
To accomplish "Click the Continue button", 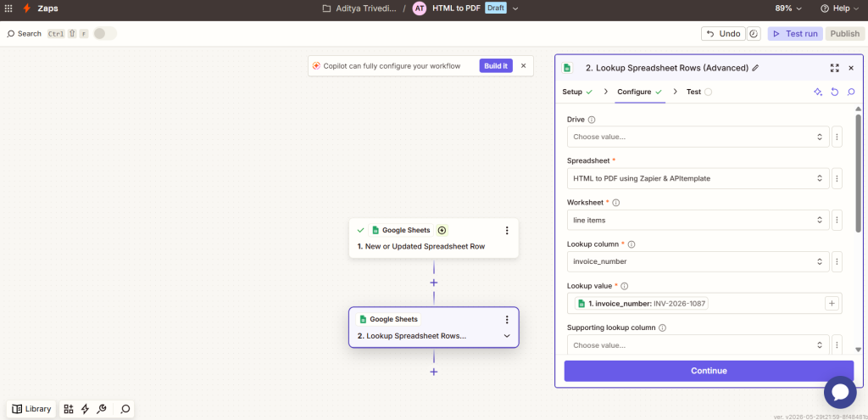I will (709, 371).
